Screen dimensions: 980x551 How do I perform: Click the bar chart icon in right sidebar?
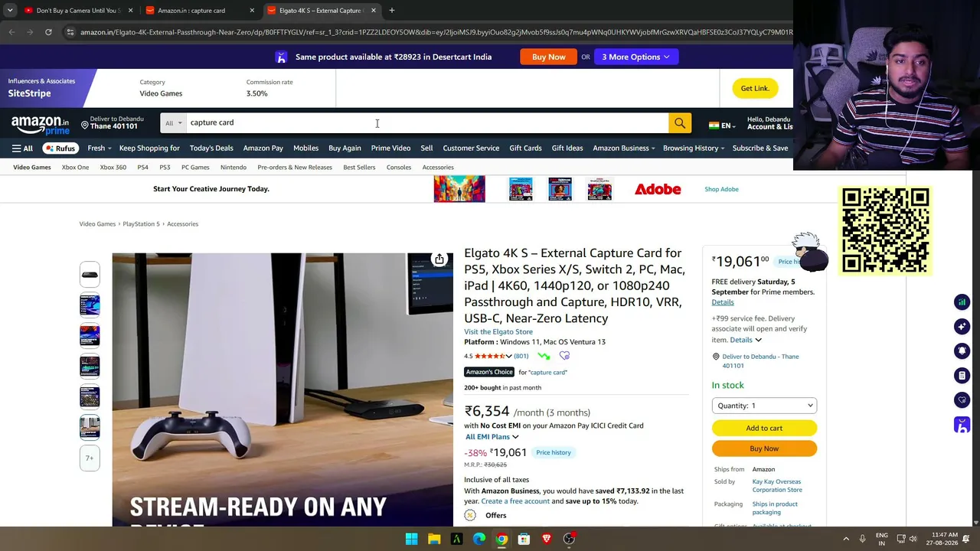pyautogui.click(x=962, y=302)
